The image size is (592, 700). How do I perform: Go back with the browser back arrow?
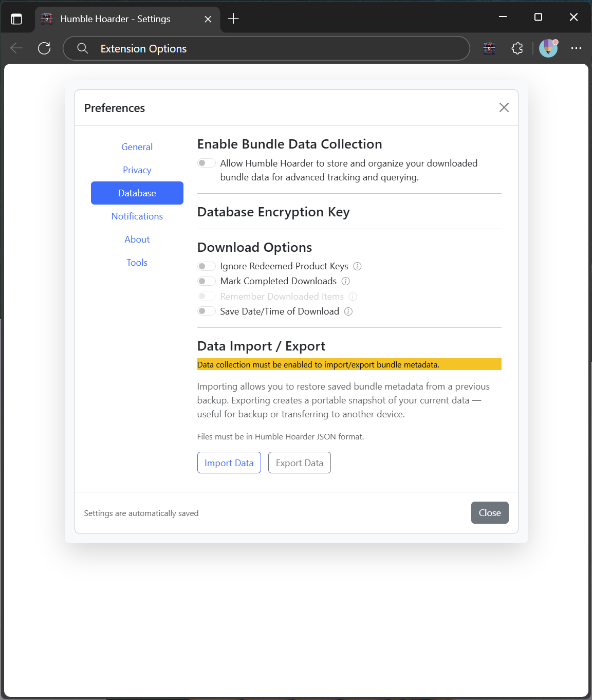click(x=16, y=48)
